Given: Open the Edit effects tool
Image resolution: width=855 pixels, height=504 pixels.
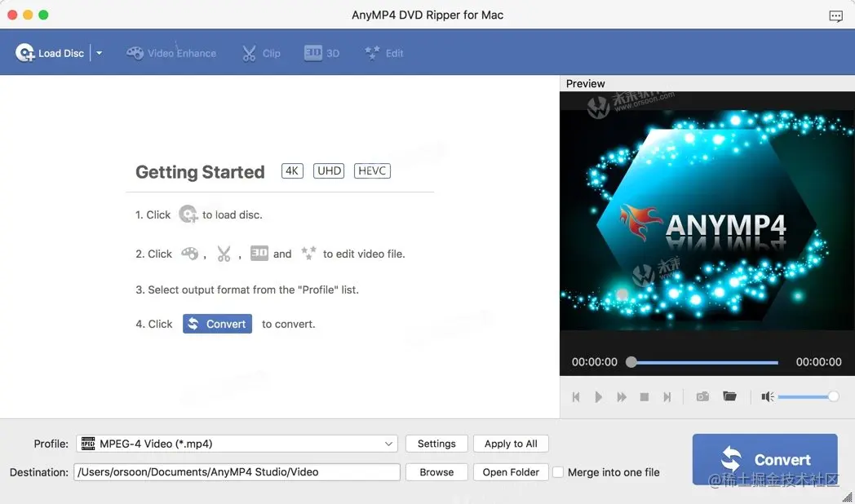Looking at the screenshot, I should click(x=384, y=53).
